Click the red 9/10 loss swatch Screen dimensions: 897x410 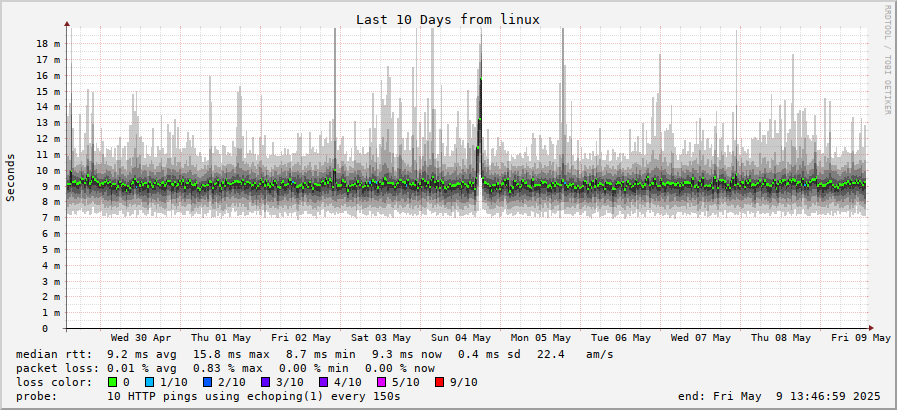tap(439, 382)
